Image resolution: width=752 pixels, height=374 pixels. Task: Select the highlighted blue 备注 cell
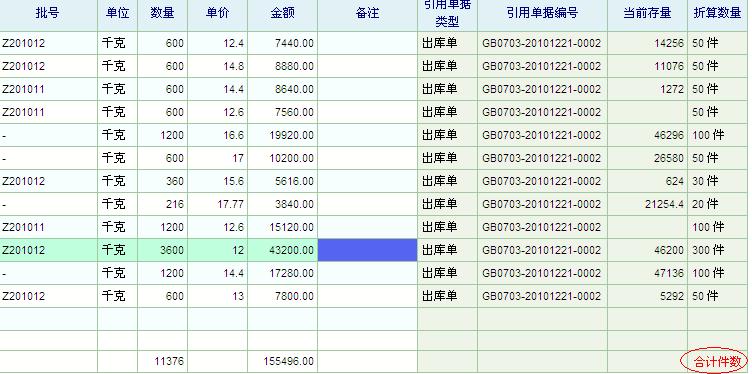coord(367,250)
